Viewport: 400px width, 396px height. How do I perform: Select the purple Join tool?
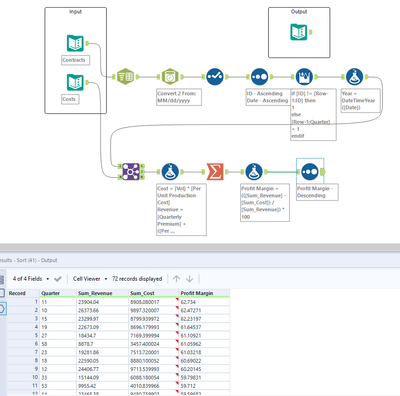point(131,172)
